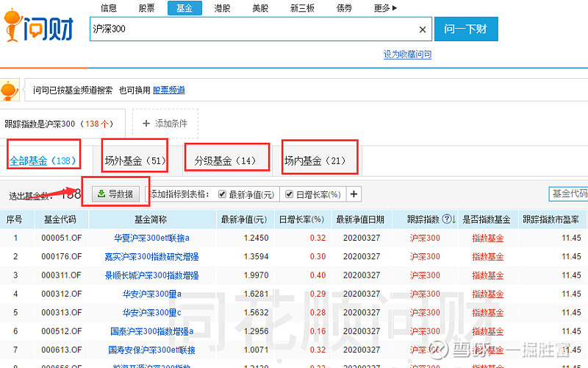Screen dimensions: 588x368
Task: Open fund 国寿安保沪深300etf联接
Action: coord(151,350)
